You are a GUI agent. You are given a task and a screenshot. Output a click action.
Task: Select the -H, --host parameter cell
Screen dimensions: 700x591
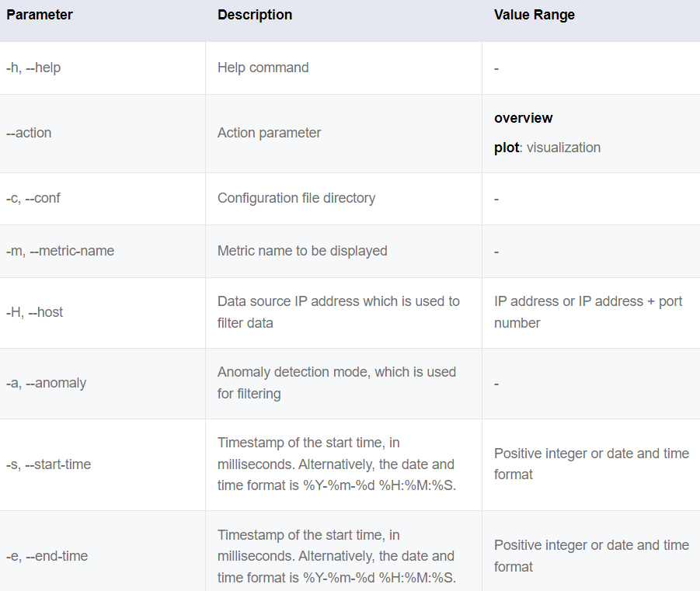click(x=35, y=312)
